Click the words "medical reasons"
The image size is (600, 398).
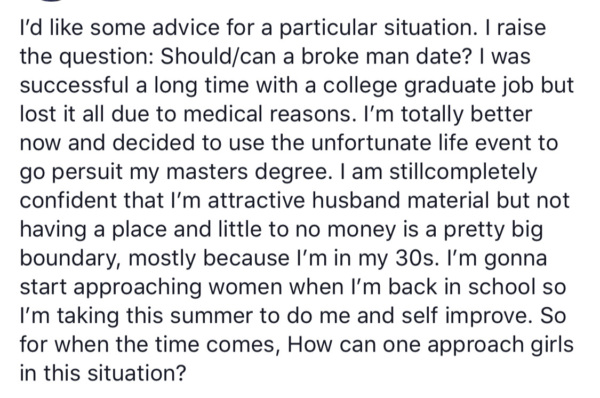267,114
